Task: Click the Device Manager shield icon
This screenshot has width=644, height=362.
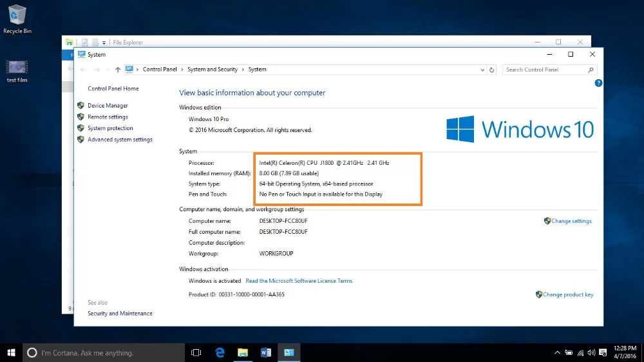Action: [x=80, y=106]
